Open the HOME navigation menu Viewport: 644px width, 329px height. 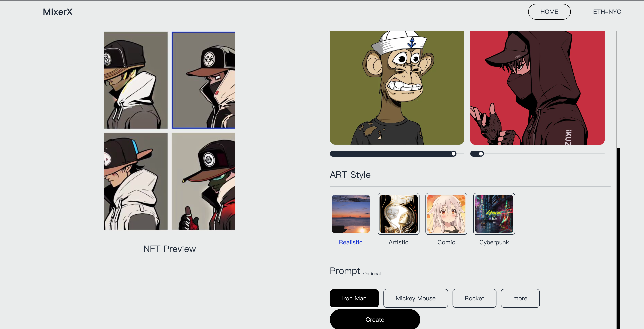click(549, 11)
